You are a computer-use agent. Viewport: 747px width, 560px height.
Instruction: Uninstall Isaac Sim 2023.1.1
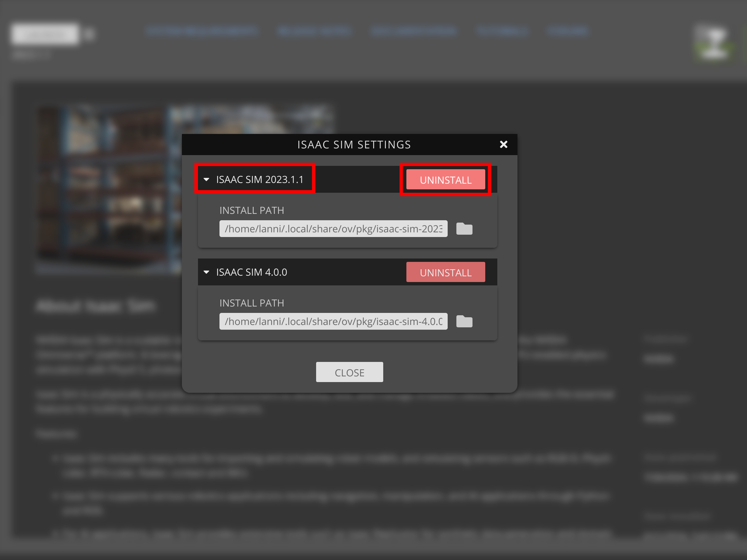(x=445, y=180)
